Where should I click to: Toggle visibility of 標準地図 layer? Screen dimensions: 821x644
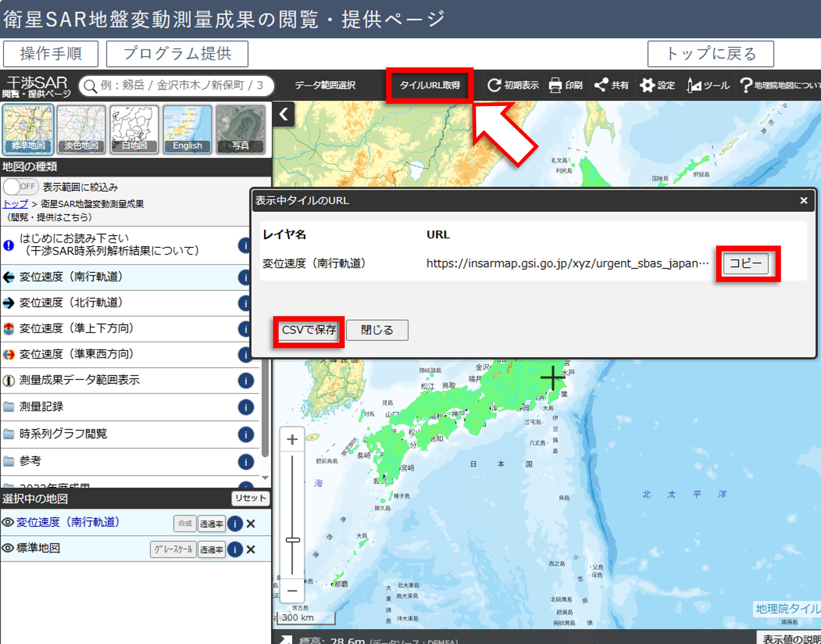tap(8, 548)
